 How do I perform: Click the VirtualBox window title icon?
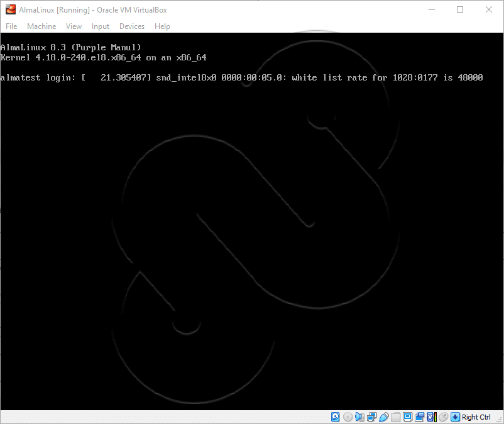pyautogui.click(x=11, y=9)
